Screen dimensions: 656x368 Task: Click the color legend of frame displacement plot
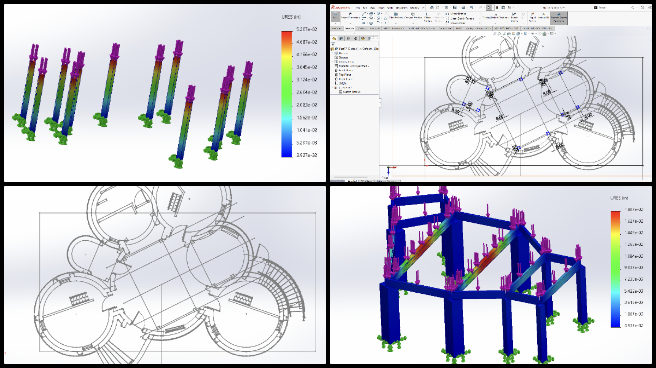[x=615, y=268]
